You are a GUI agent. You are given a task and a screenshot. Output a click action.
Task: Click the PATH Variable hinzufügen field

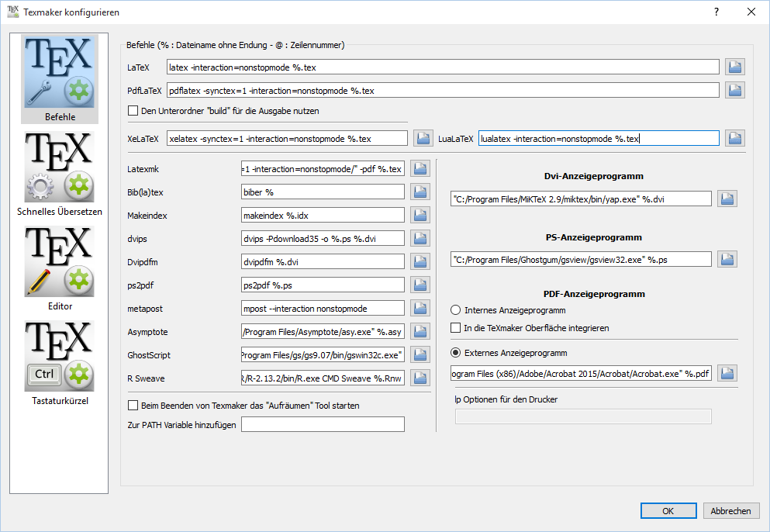[323, 424]
